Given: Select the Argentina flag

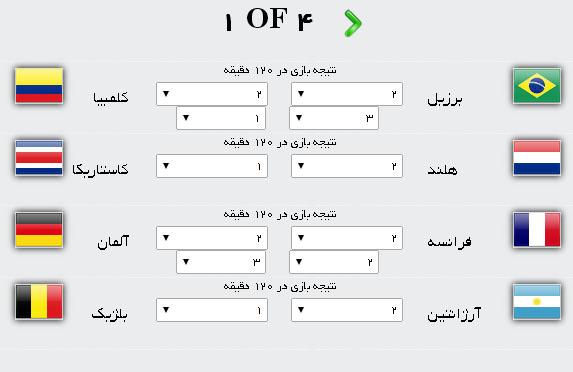Looking at the screenshot, I should point(537,302).
